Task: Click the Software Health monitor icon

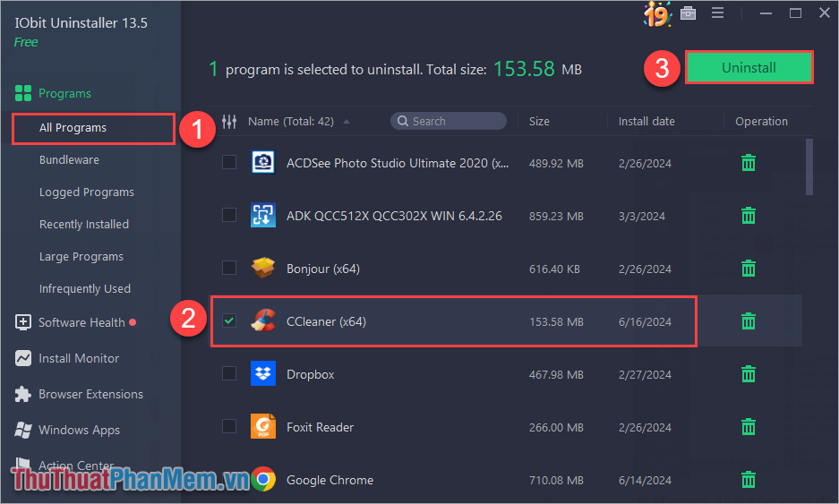Action: pos(23,322)
